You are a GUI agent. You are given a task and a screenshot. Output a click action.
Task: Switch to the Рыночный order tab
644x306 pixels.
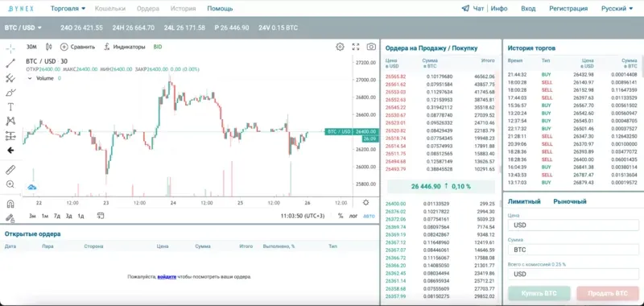570,201
